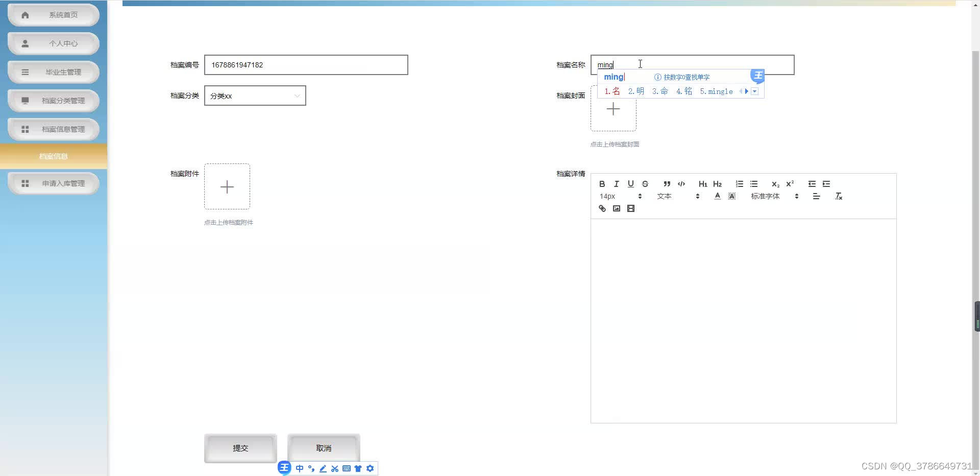Screen dimensions: 980x476
Task: Insert a video into the editor
Action: click(631, 208)
